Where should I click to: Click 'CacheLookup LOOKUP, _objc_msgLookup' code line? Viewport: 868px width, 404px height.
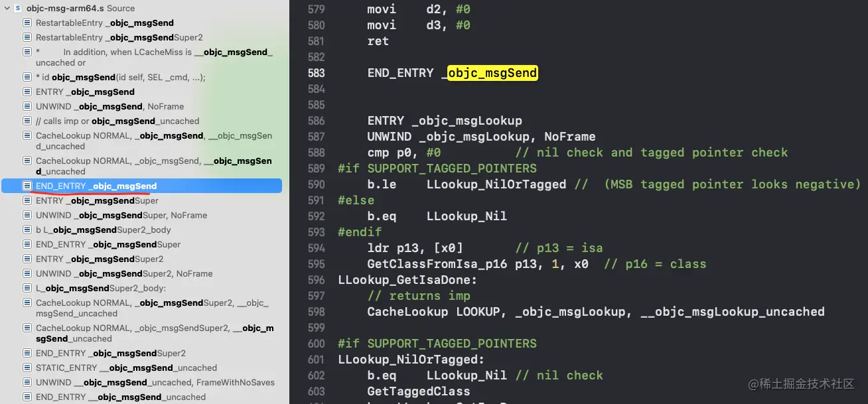(x=596, y=312)
